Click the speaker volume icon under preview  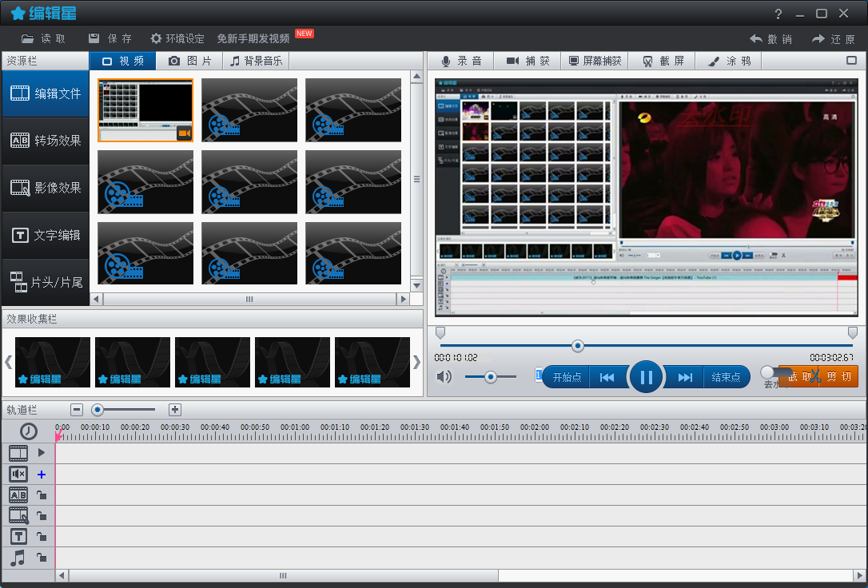(444, 377)
